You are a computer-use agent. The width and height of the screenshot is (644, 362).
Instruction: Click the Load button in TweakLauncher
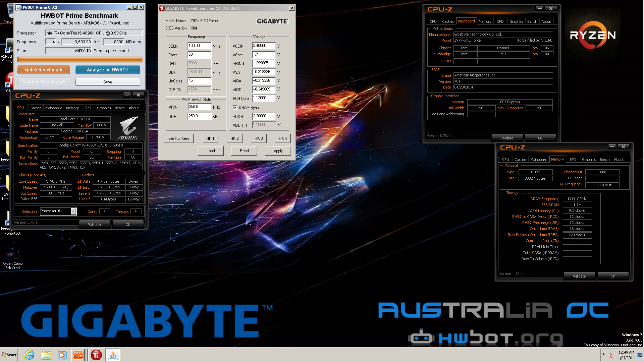point(211,151)
